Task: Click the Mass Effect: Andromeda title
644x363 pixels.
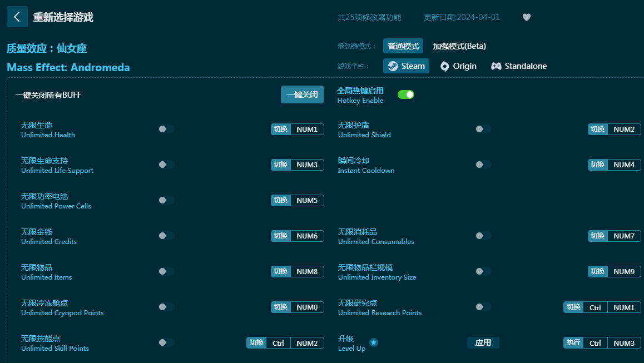Action: (x=68, y=67)
